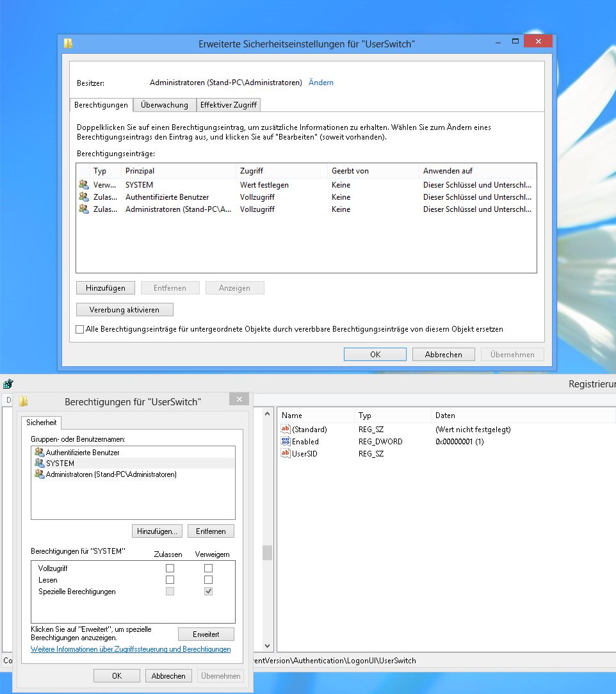Click OK in Berechtigungen für UserSwitch dialog
Screen dimensions: 616x694
pyautogui.click(x=117, y=676)
